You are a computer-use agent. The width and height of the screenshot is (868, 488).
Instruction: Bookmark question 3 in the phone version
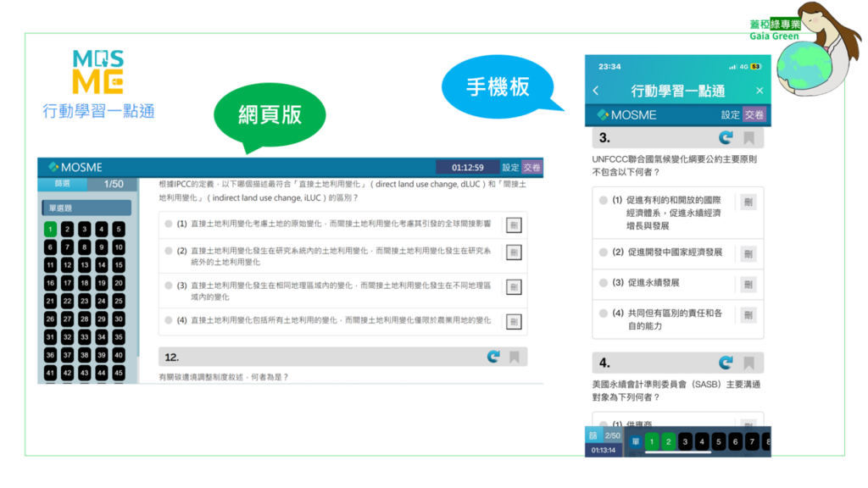tap(749, 138)
